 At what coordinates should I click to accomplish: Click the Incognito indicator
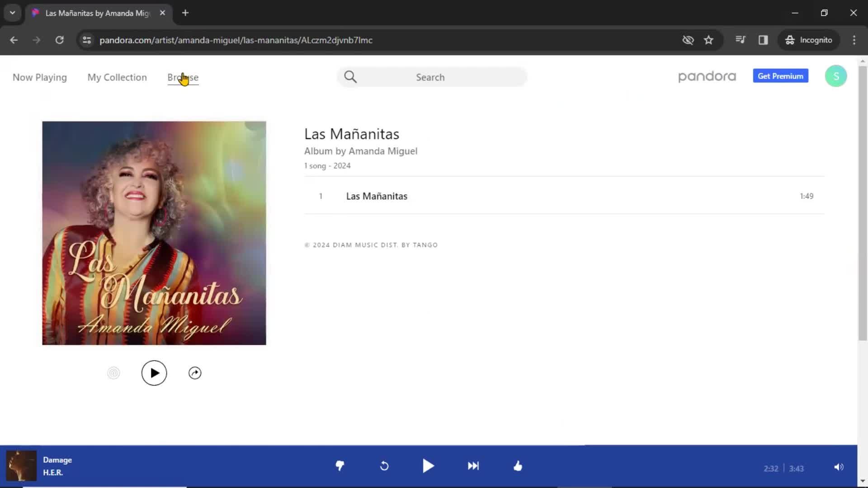tap(809, 40)
